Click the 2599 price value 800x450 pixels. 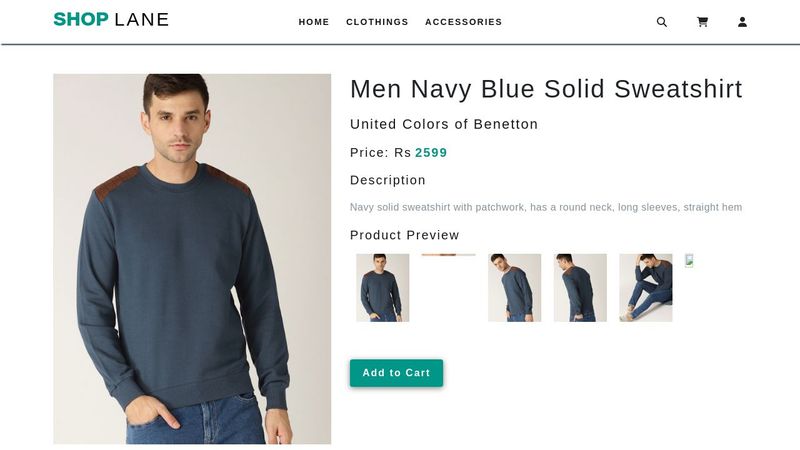431,153
